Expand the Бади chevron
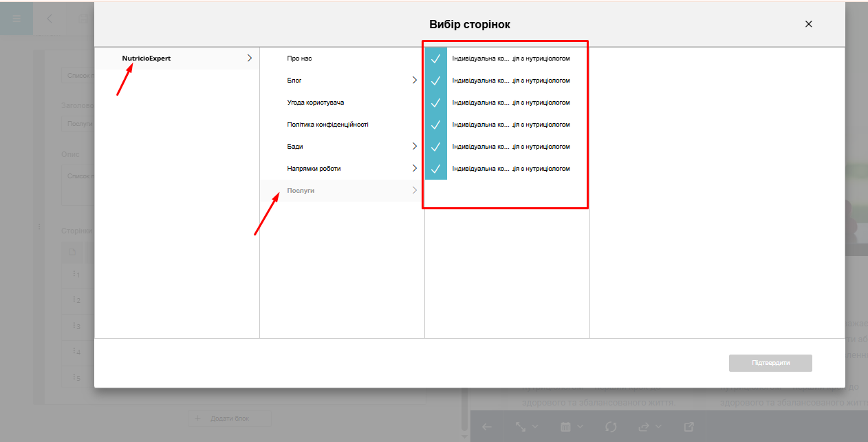This screenshot has height=442, width=868. tap(414, 147)
